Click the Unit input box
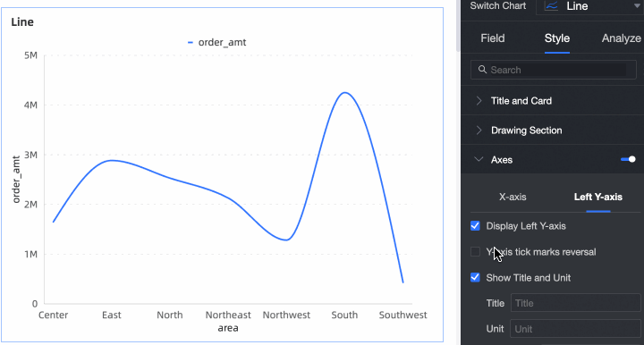 [575, 329]
